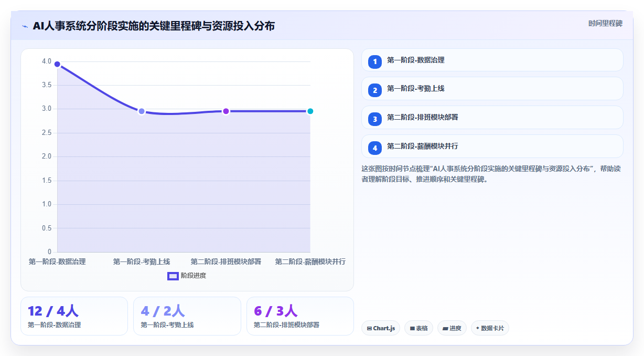Click the icon inside the 表格 tag
Viewport: 644px width, 356px height.
pyautogui.click(x=412, y=328)
